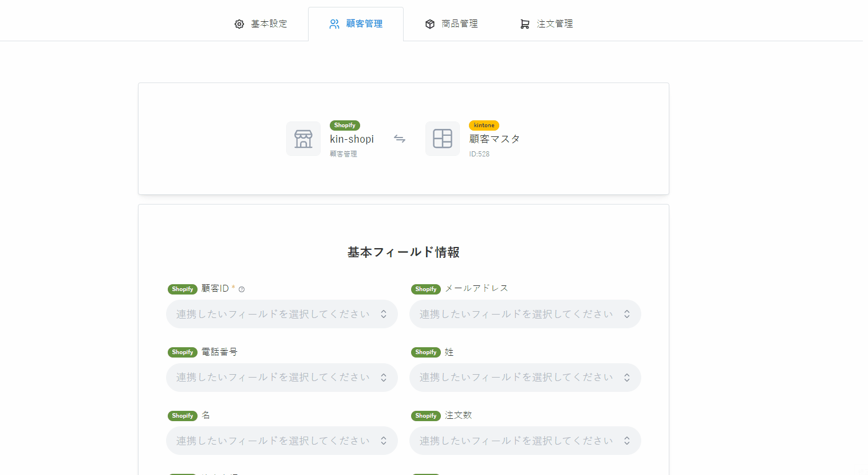The image size is (868, 475).
Task: Click the kin-shopi store name
Action: [352, 139]
